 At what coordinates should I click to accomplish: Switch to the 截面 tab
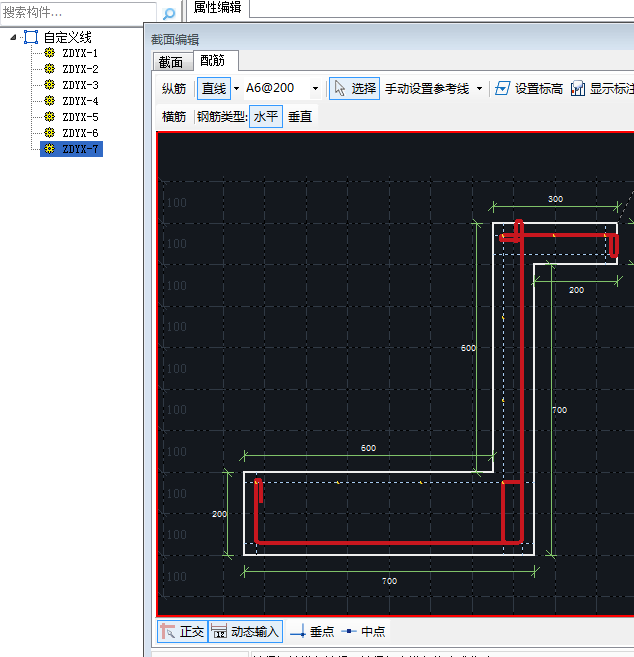pos(171,62)
